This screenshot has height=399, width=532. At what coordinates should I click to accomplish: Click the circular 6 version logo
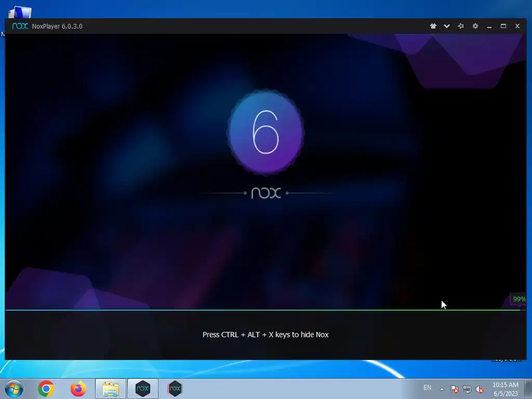click(x=265, y=132)
